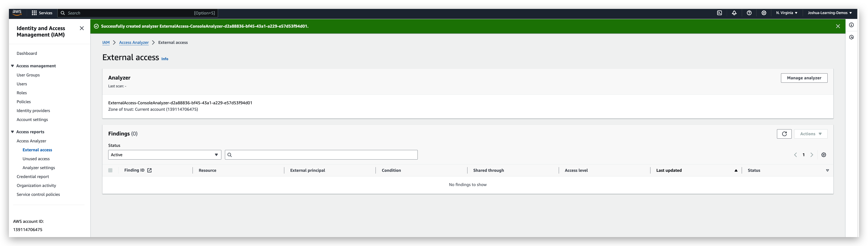
Task: Switch to Unused access in sidebar
Action: pyautogui.click(x=36, y=158)
